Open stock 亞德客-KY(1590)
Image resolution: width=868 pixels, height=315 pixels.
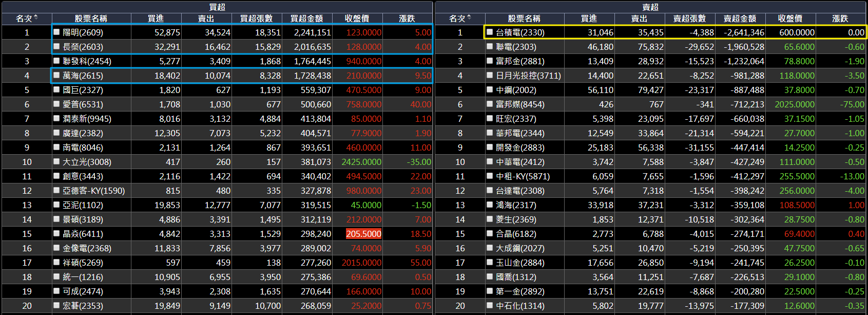pyautogui.click(x=94, y=191)
